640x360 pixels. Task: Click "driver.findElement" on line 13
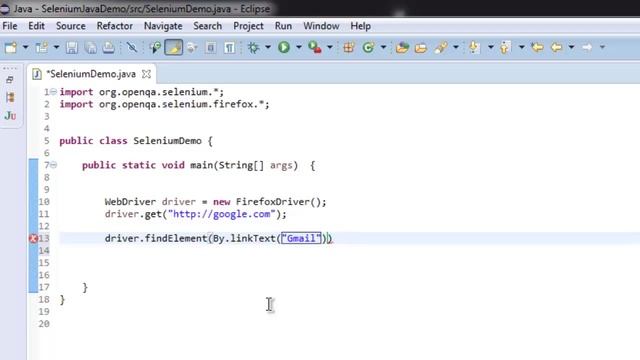pos(156,238)
